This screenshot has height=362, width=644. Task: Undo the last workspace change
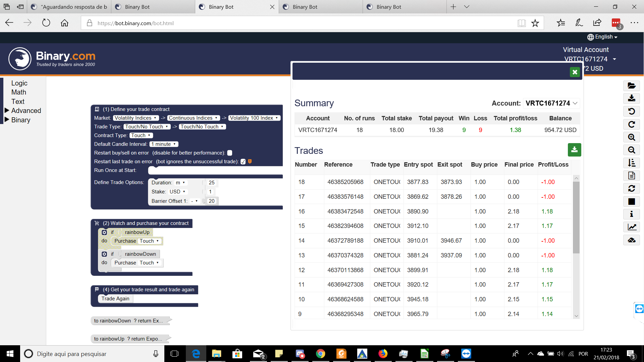tap(632, 111)
